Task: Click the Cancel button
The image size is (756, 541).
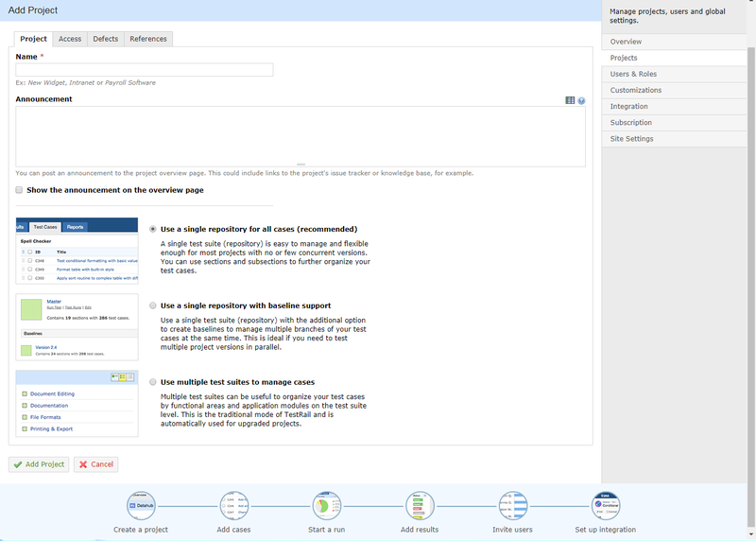Action: coord(96,464)
